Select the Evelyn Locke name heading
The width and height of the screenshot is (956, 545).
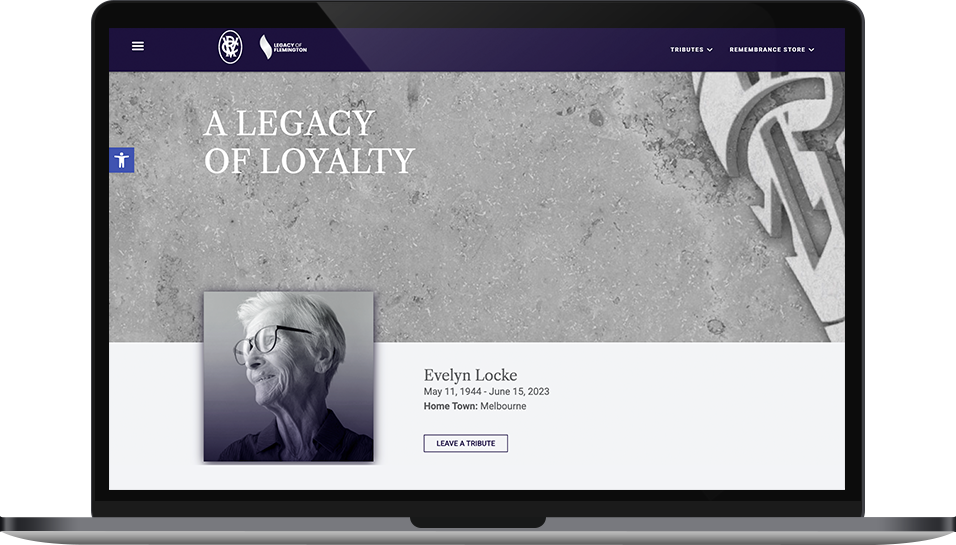(470, 375)
